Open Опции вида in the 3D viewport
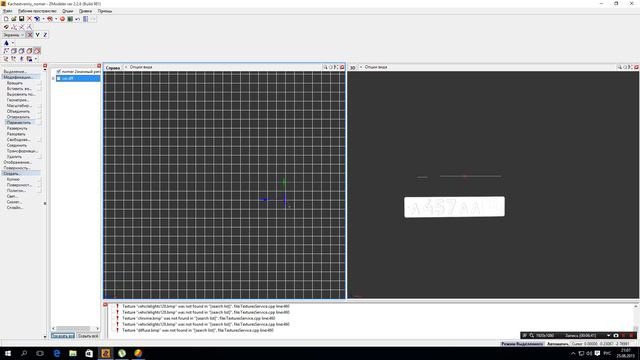 point(376,67)
